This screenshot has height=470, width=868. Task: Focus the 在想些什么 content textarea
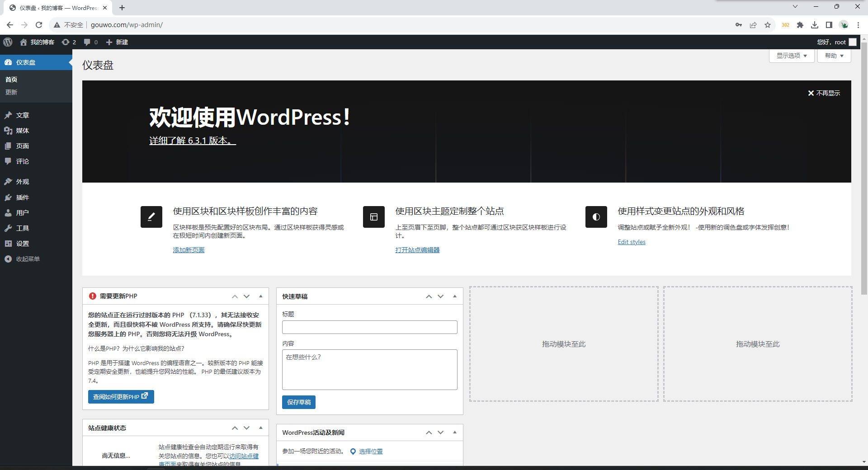(x=370, y=370)
